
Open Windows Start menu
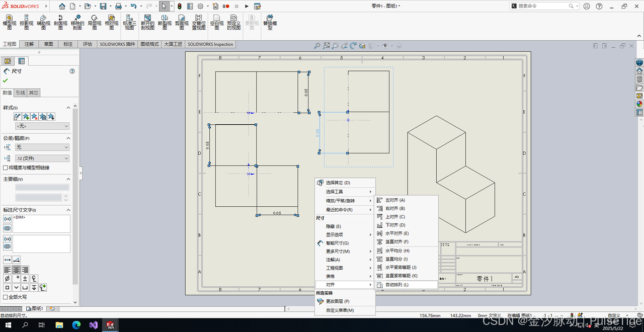9,325
